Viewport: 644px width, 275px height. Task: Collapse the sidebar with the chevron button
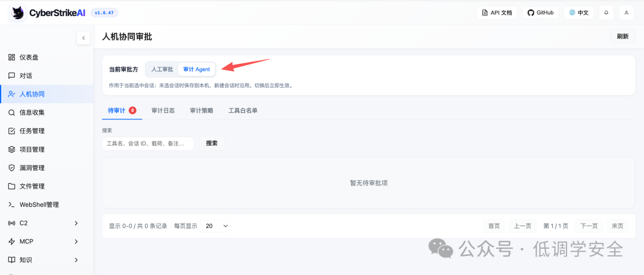click(x=83, y=38)
